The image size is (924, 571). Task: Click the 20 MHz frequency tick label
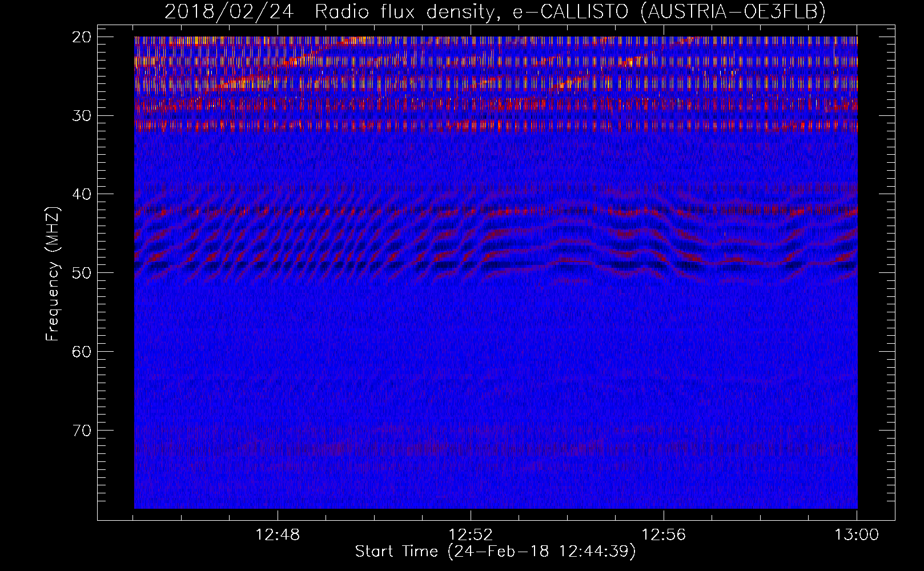point(82,37)
